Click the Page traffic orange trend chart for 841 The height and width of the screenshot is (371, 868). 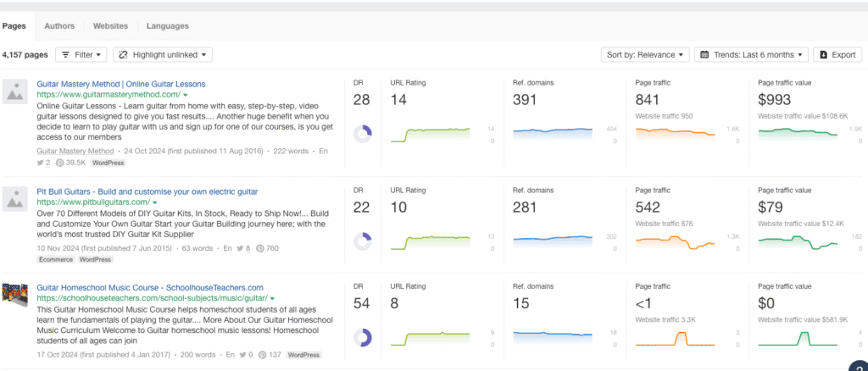click(x=675, y=133)
